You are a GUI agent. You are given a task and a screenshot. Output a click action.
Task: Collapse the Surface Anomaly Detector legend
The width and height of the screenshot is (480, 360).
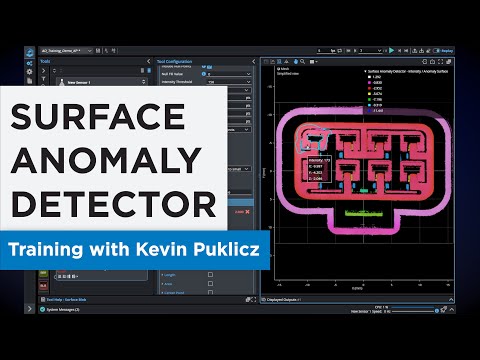tap(365, 71)
